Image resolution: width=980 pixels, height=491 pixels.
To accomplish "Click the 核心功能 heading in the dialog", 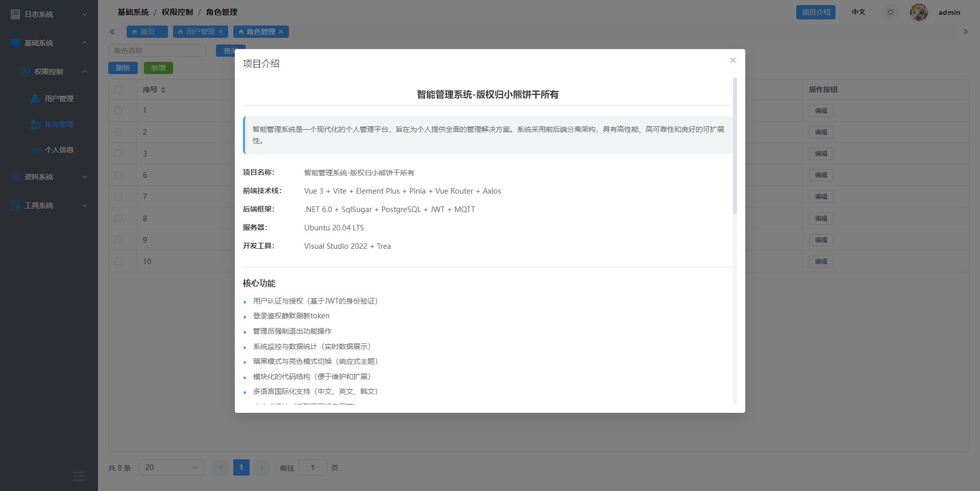I will (x=259, y=283).
